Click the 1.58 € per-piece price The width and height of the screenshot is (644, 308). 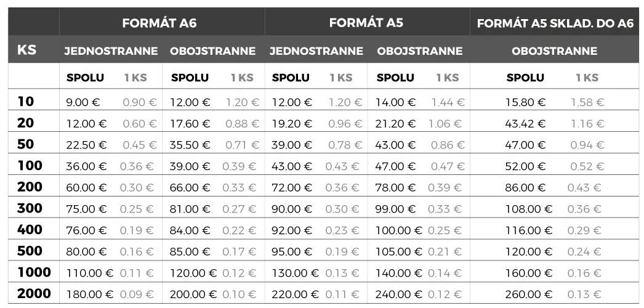[587, 102]
